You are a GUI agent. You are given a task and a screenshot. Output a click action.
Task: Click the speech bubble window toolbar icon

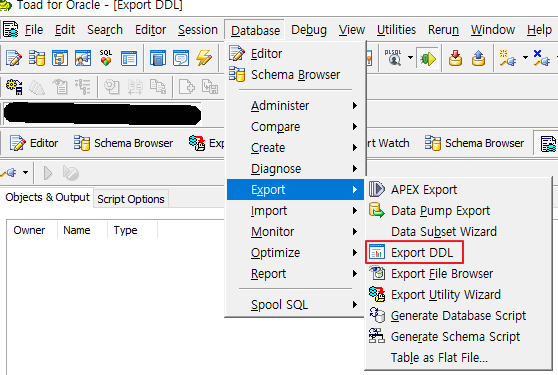(x=181, y=58)
